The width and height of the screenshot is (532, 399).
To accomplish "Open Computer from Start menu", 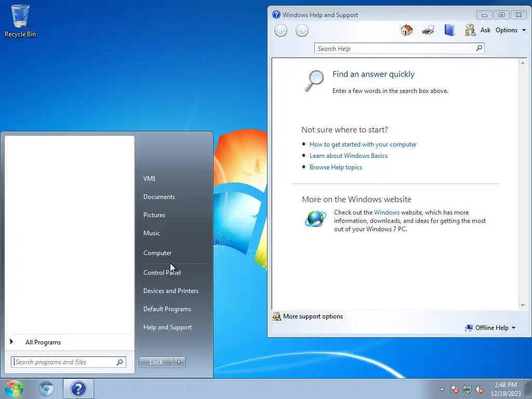I will (157, 253).
